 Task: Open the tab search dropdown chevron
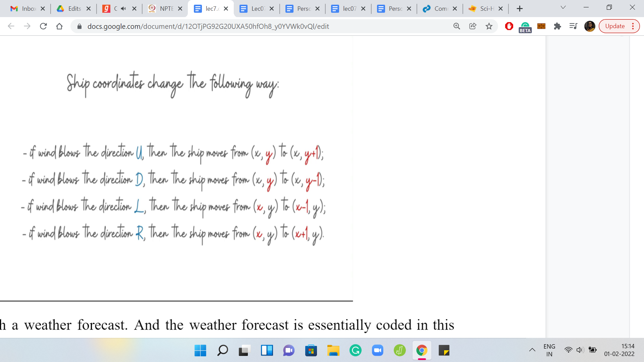(x=563, y=7)
